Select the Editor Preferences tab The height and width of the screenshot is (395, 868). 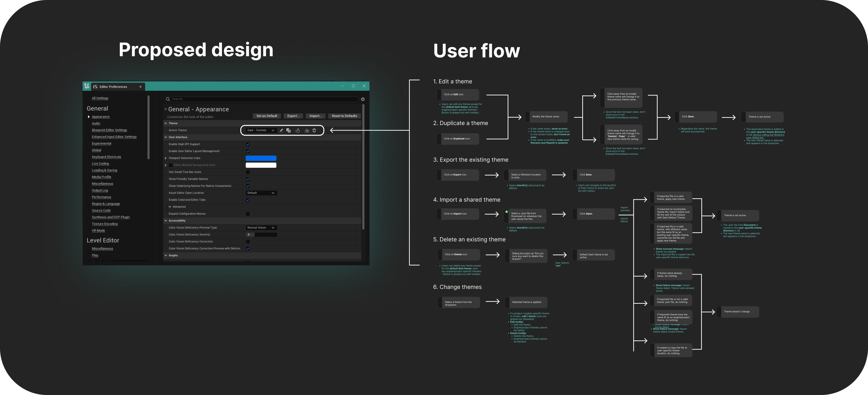[x=118, y=87]
